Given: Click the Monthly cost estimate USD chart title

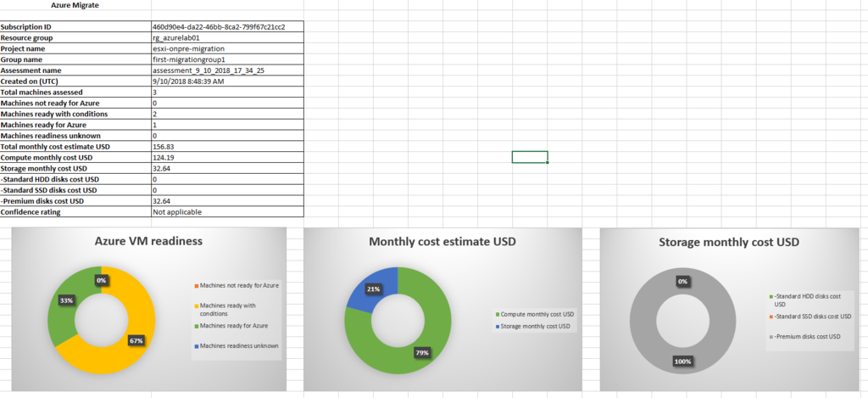Looking at the screenshot, I should pyautogui.click(x=442, y=242).
